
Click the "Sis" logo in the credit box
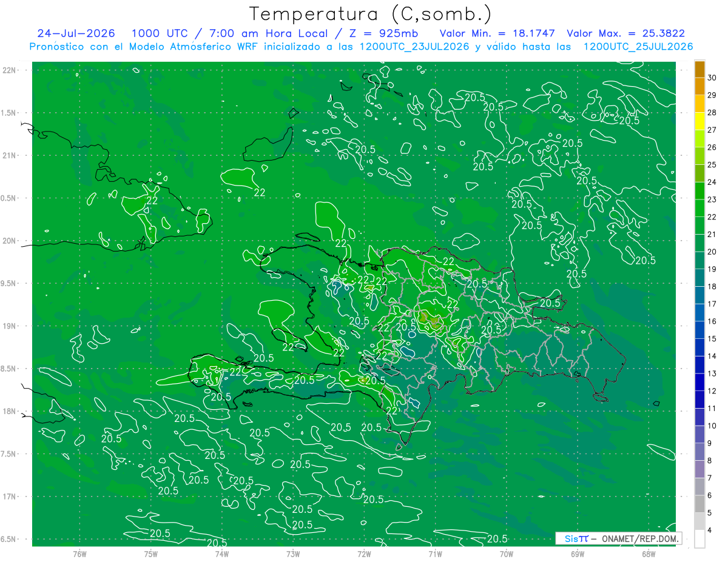tap(571, 538)
